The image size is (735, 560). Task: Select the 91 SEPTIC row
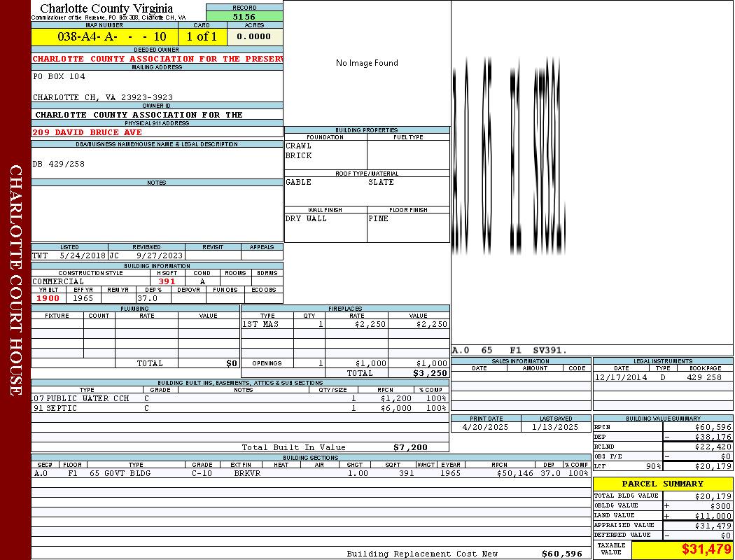pos(240,408)
